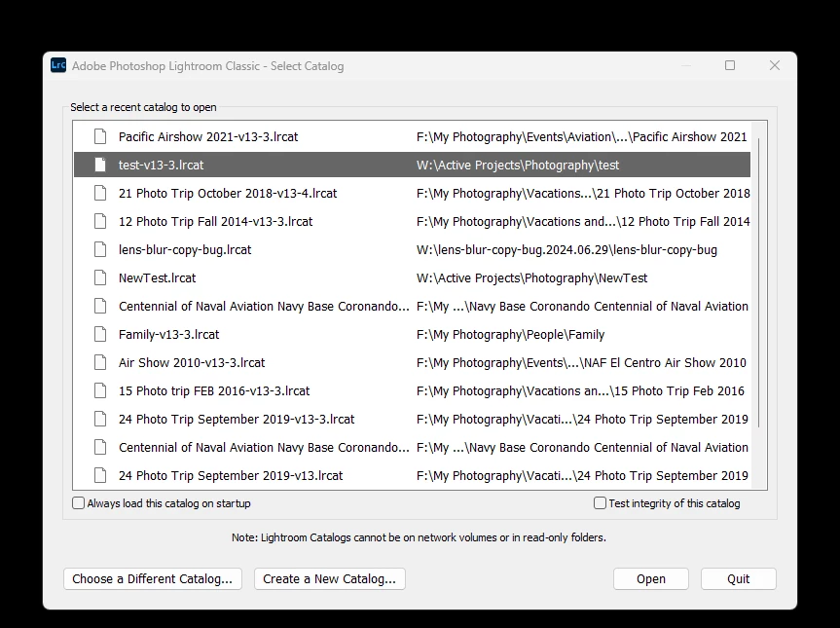Click file icon beside Family-v13-3.lrcat
This screenshot has width=840, height=628.
click(x=100, y=334)
